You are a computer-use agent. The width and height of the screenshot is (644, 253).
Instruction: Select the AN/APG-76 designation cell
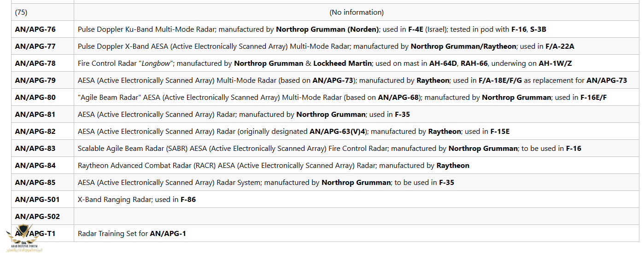coord(35,29)
